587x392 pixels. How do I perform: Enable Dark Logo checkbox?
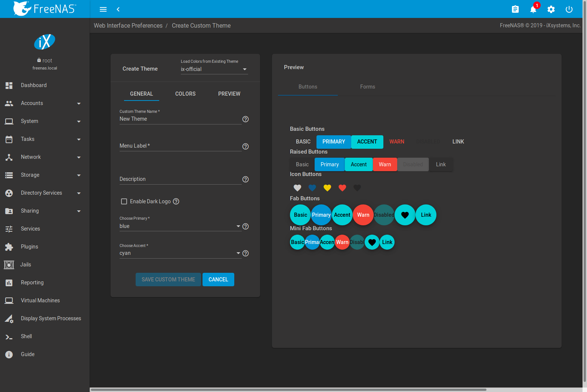click(124, 201)
